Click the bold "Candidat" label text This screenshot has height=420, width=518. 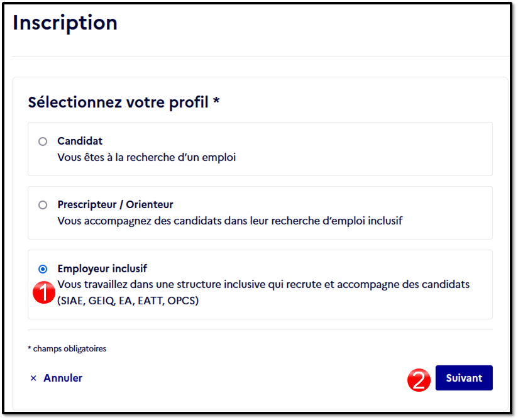[80, 141]
